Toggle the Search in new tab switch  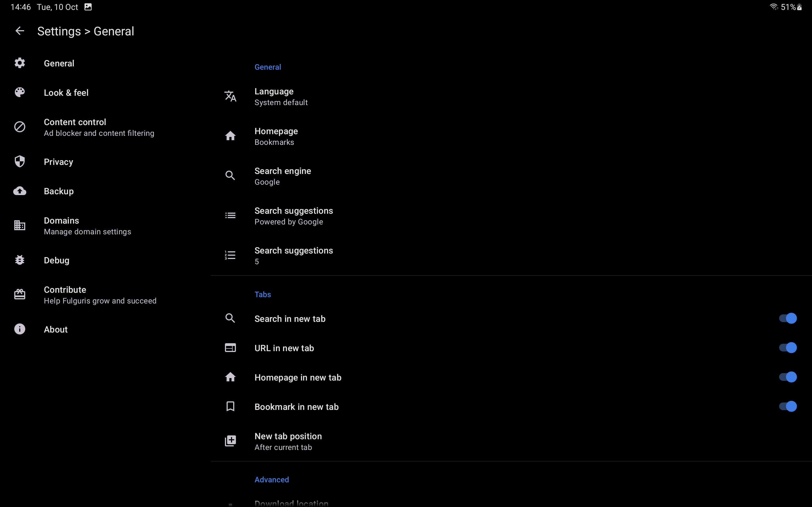click(x=788, y=318)
